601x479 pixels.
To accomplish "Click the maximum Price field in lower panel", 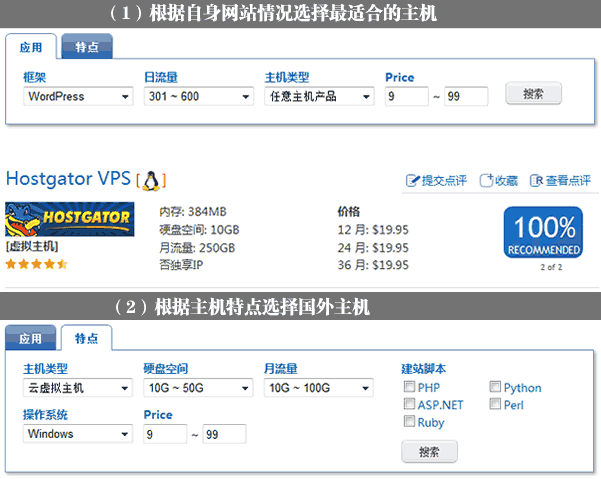I will (x=225, y=434).
